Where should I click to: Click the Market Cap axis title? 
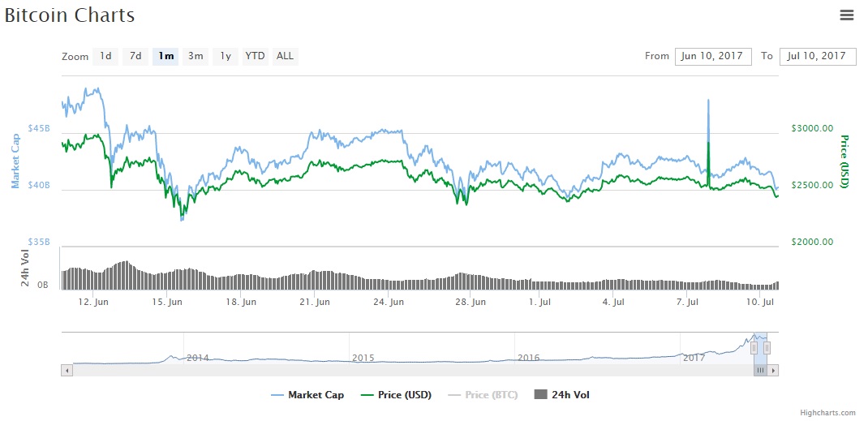pyautogui.click(x=15, y=161)
